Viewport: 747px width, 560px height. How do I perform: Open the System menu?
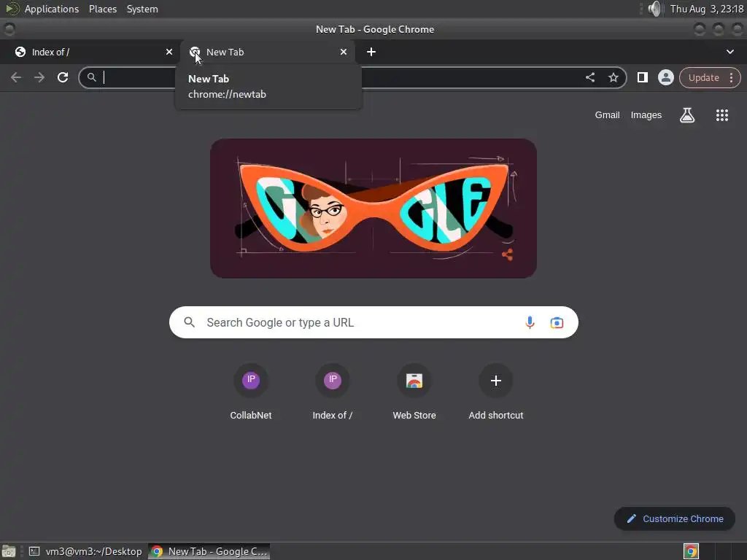[x=142, y=9]
